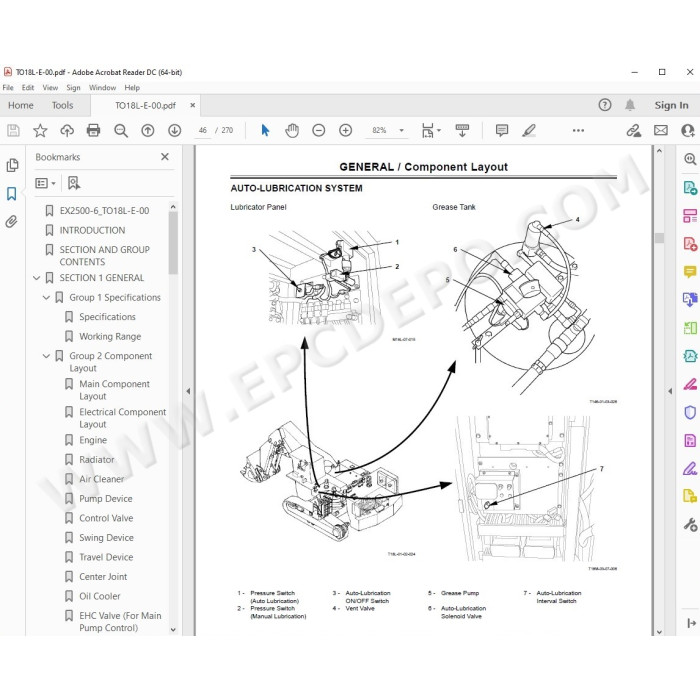Open the Pump Device bookmark
Viewport: 700px width, 700px height.
pyautogui.click(x=106, y=499)
